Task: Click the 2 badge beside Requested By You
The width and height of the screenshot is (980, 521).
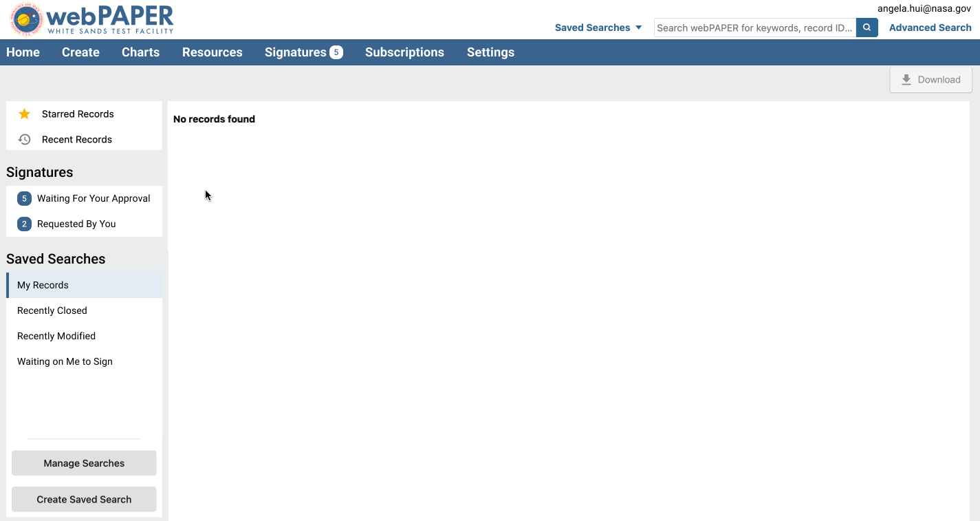Action: coord(25,224)
